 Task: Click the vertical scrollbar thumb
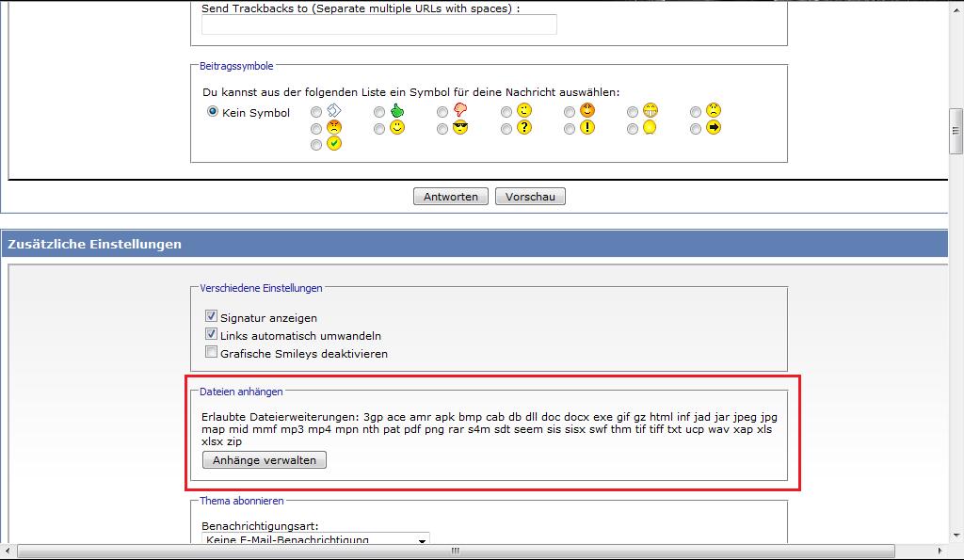[x=956, y=131]
